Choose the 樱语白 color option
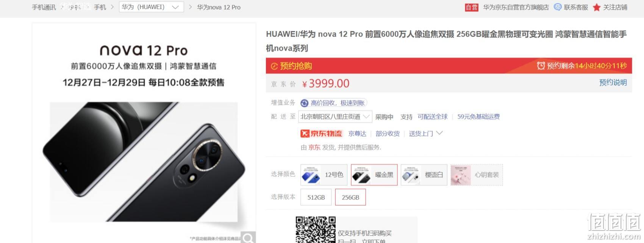Image resolution: width=644 pixels, height=243 pixels. point(424,175)
